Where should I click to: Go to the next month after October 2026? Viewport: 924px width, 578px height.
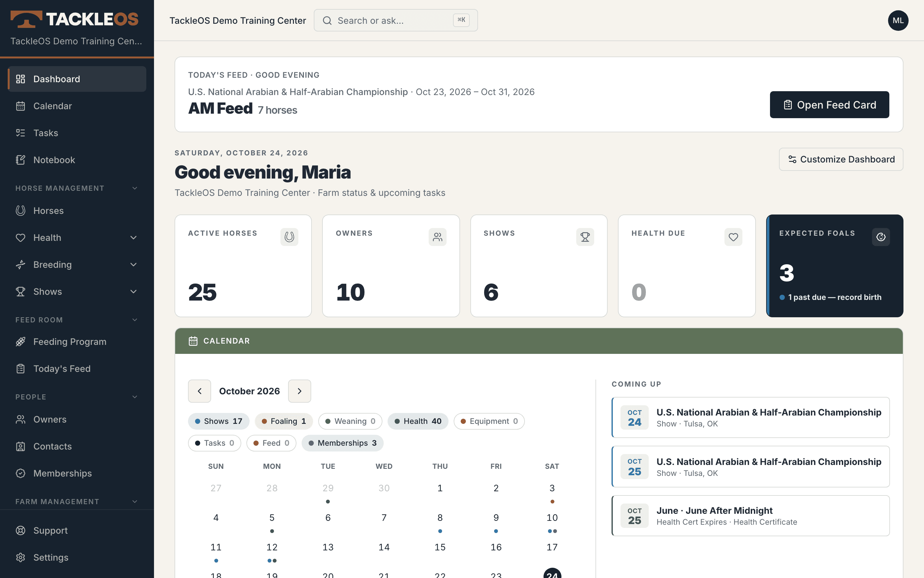coord(299,391)
